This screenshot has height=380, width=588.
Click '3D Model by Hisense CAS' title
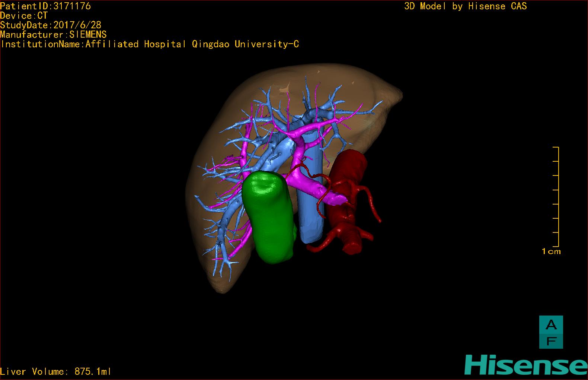click(465, 6)
